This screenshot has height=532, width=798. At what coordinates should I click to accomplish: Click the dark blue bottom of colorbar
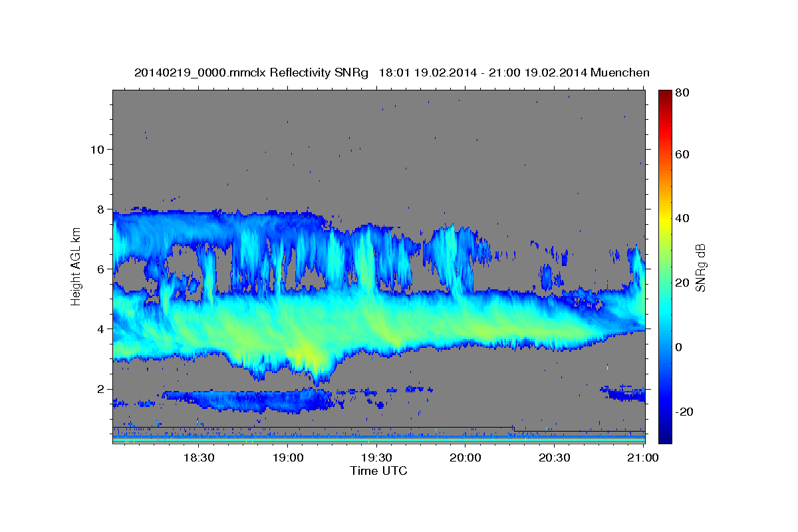665,438
